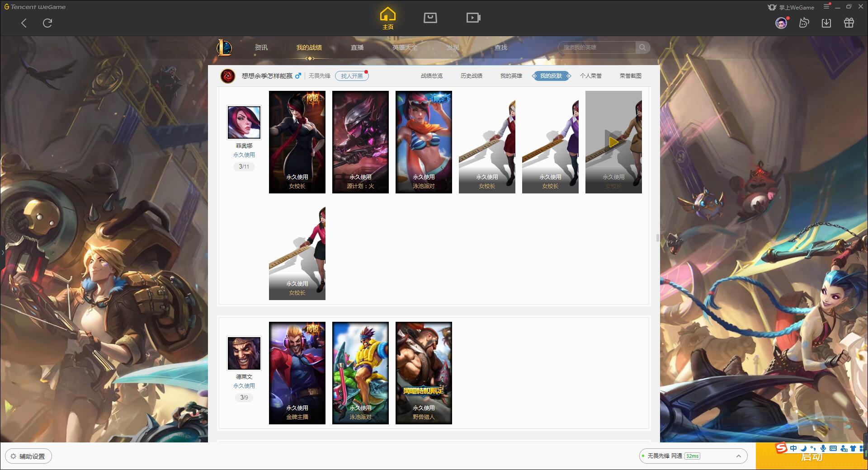
Task: Open 金牌主播 skin card
Action: coord(297,373)
